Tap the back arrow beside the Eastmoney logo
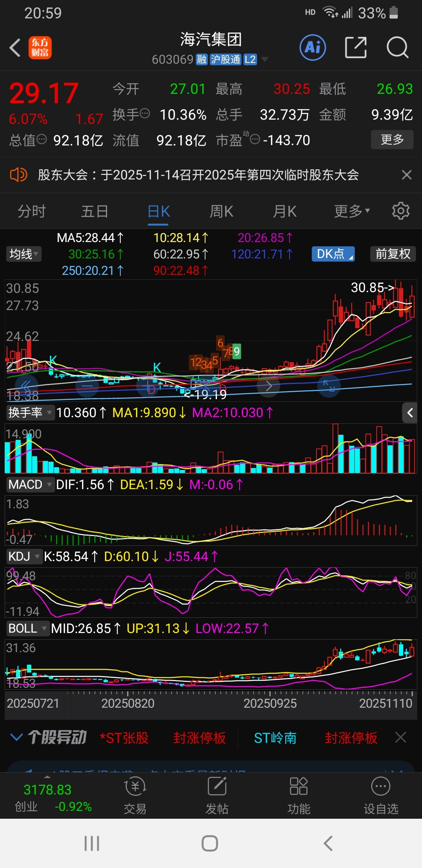 (15, 48)
